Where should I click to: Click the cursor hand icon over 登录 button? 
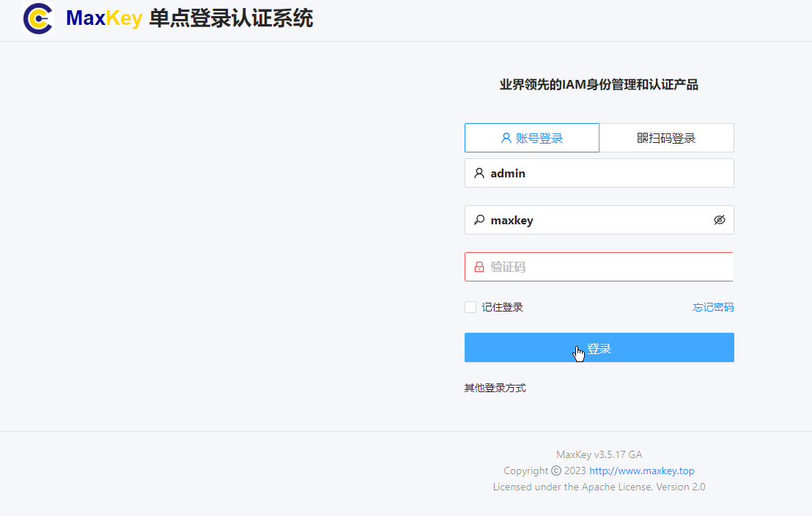pos(579,353)
